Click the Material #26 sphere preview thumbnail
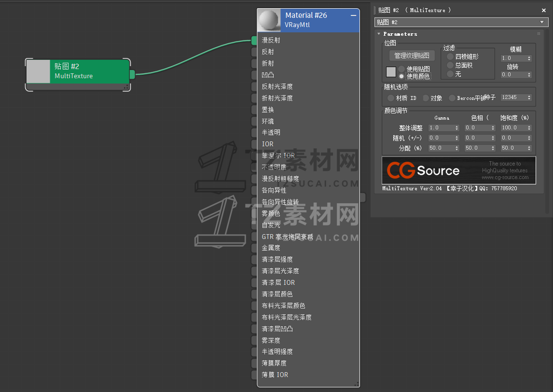 point(269,20)
